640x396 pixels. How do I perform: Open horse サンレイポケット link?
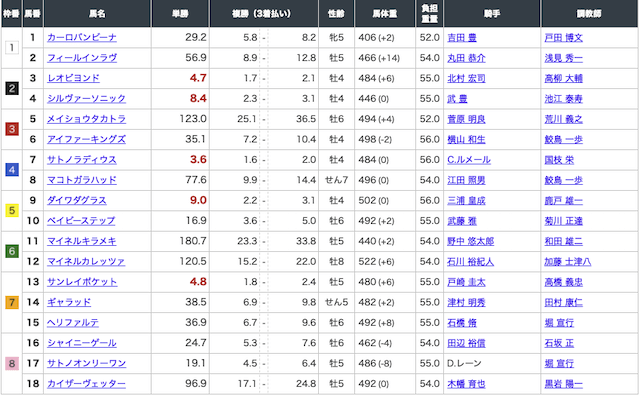click(82, 282)
